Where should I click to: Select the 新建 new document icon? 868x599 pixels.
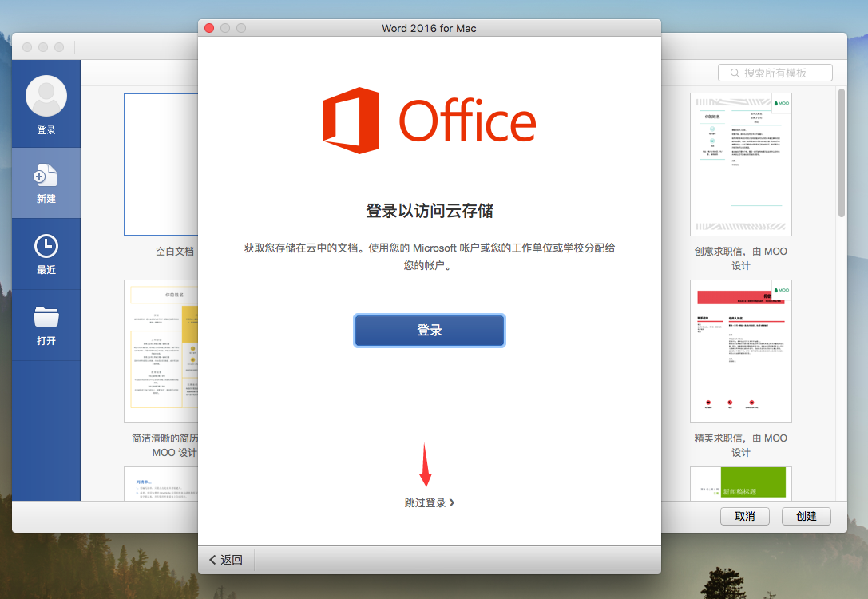coord(46,176)
